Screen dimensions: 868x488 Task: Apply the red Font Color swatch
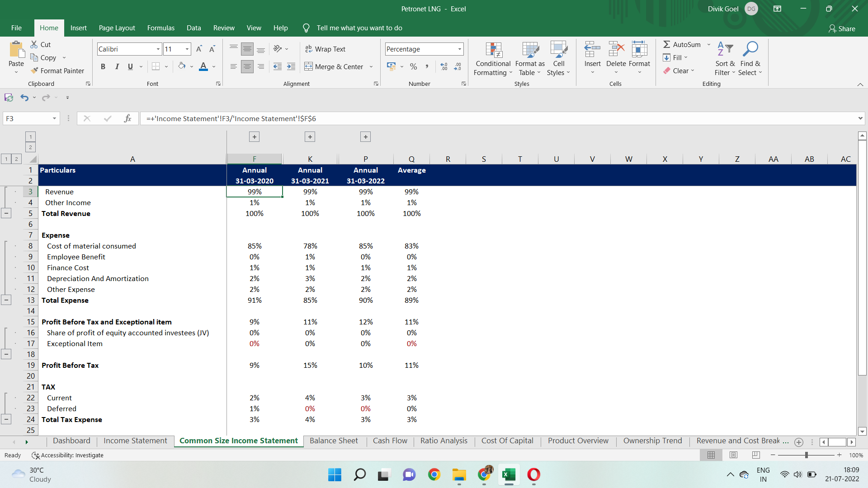tap(203, 66)
